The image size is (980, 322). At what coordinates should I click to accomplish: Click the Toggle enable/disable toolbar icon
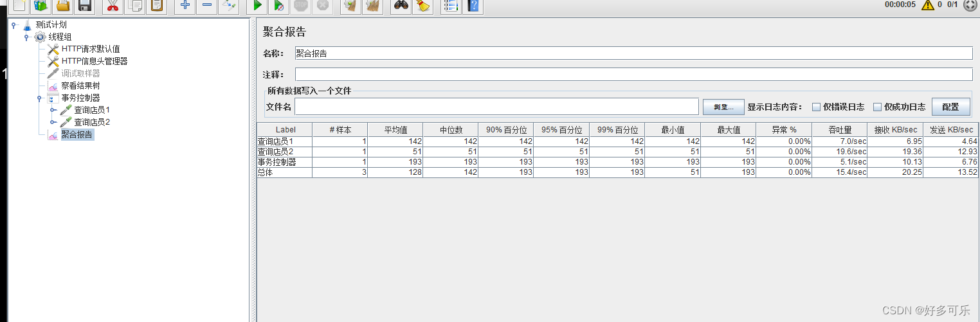point(229,6)
